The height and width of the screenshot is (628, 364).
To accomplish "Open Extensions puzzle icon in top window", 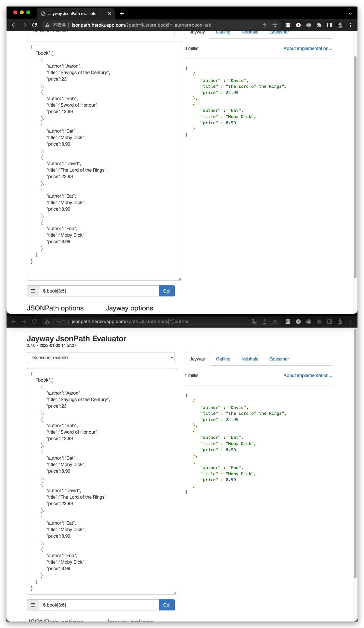I will (319, 25).
